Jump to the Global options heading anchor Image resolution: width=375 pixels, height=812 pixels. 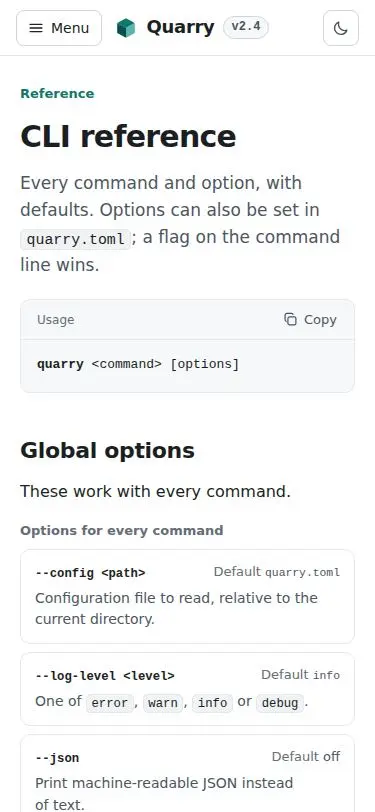107,451
